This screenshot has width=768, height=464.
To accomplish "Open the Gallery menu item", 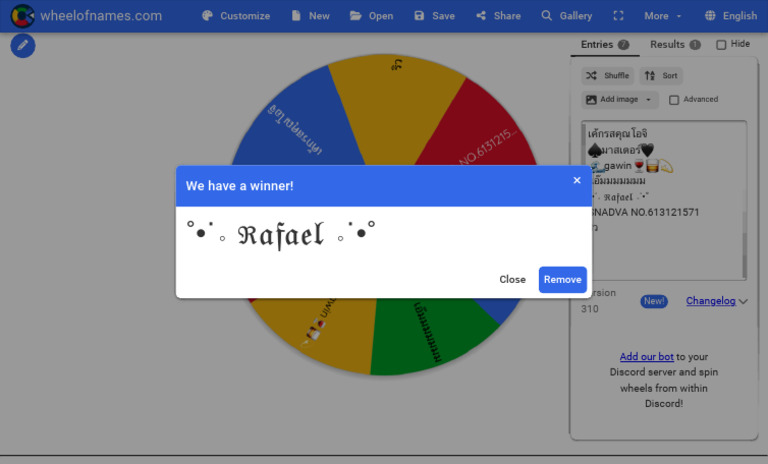I will [x=567, y=16].
